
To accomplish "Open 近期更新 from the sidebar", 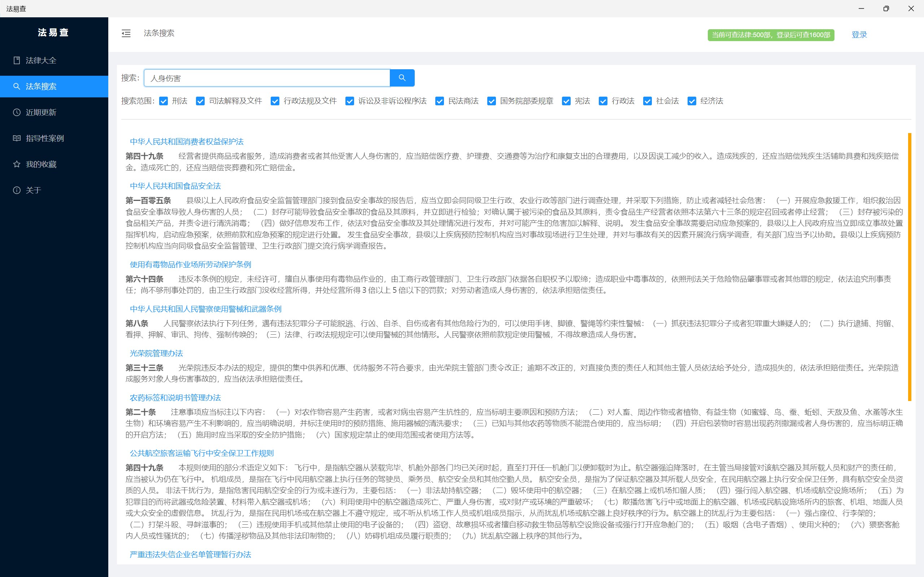I will click(41, 112).
